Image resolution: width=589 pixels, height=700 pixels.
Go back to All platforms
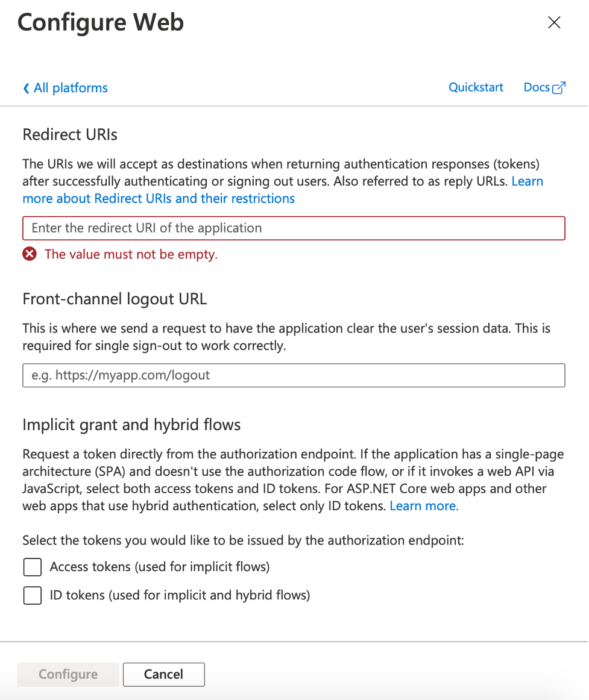point(71,88)
